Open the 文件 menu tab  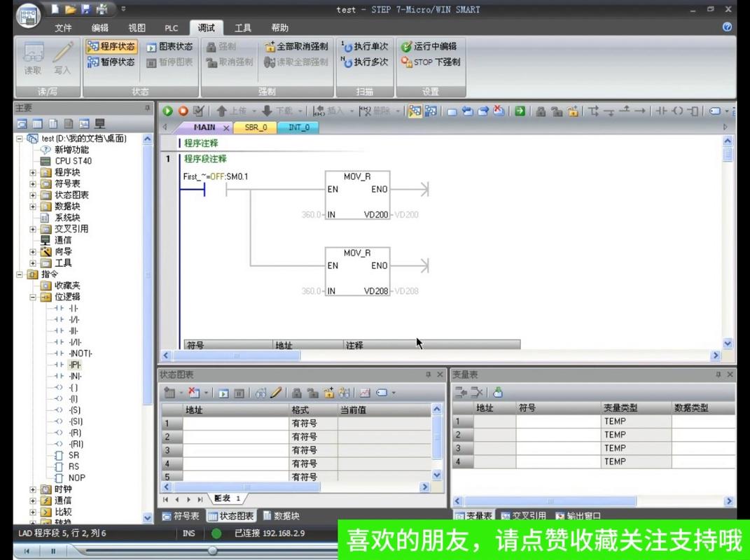(63, 28)
